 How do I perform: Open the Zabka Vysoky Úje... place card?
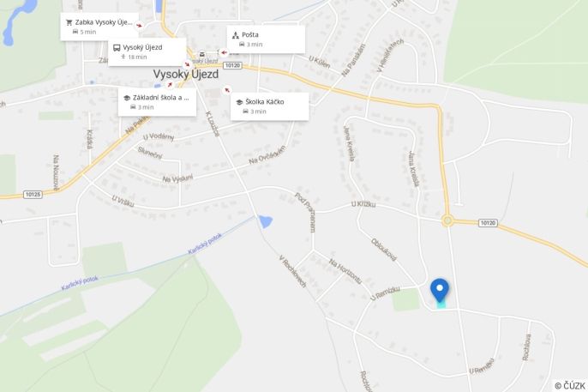(99, 27)
